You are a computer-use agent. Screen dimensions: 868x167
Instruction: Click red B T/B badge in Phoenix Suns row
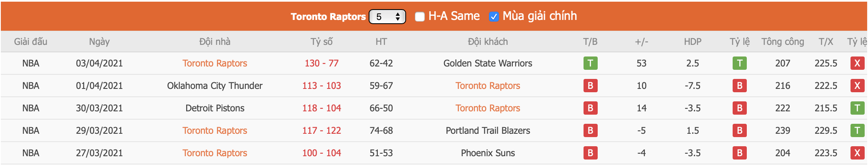tap(590, 153)
